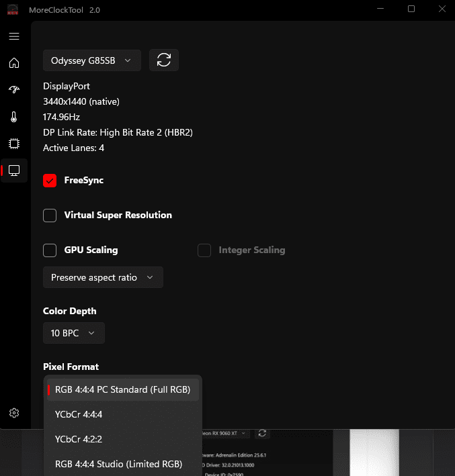Image resolution: width=455 pixels, height=476 pixels.
Task: Click the DP Link Rate HBR2 text
Action: click(x=118, y=132)
